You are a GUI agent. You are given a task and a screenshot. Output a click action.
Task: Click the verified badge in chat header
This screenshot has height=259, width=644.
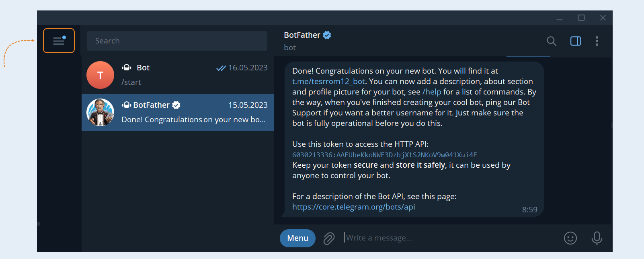[327, 35]
